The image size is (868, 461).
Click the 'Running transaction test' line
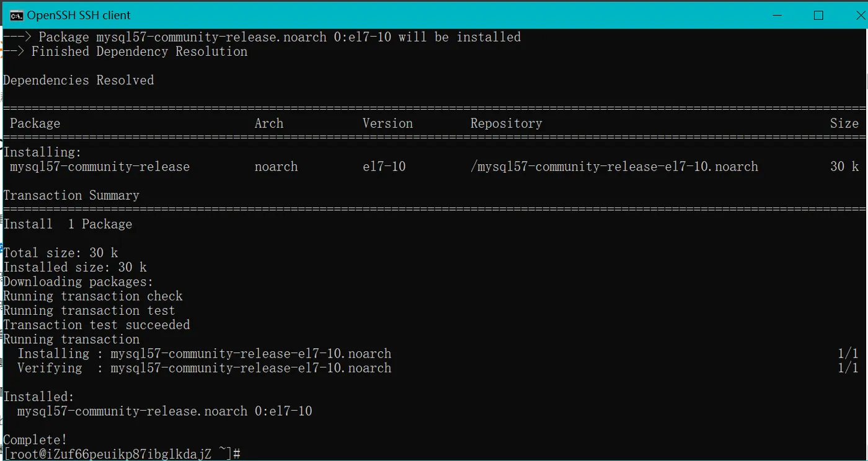[89, 310]
